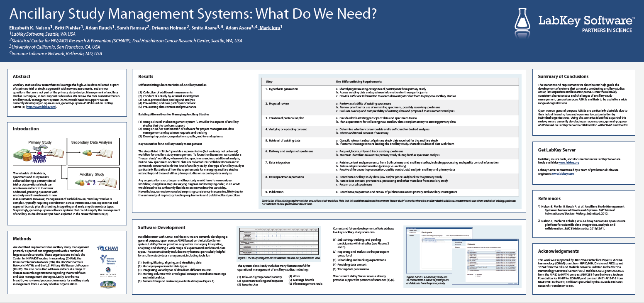The width and height of the screenshot is (644, 303).
Task: Click the 'Introduction' section heading
Action: (26, 129)
